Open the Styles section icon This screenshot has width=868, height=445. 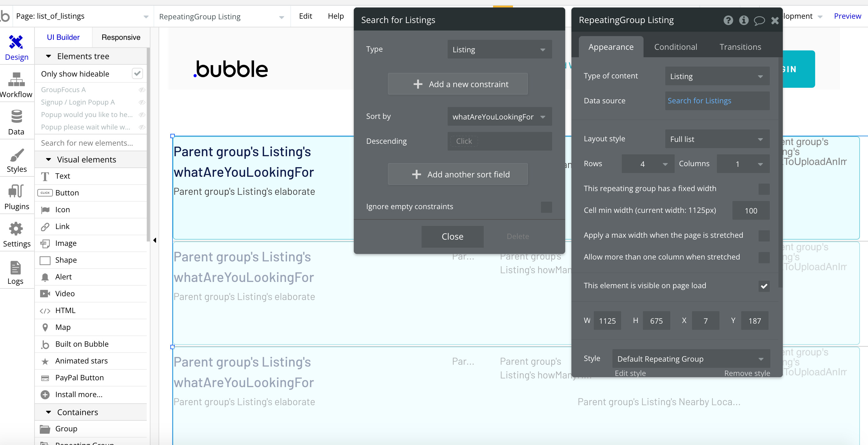(16, 155)
